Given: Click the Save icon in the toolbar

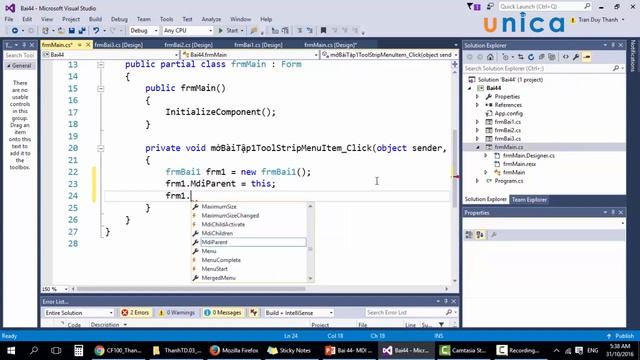Looking at the screenshot, I should (x=72, y=31).
